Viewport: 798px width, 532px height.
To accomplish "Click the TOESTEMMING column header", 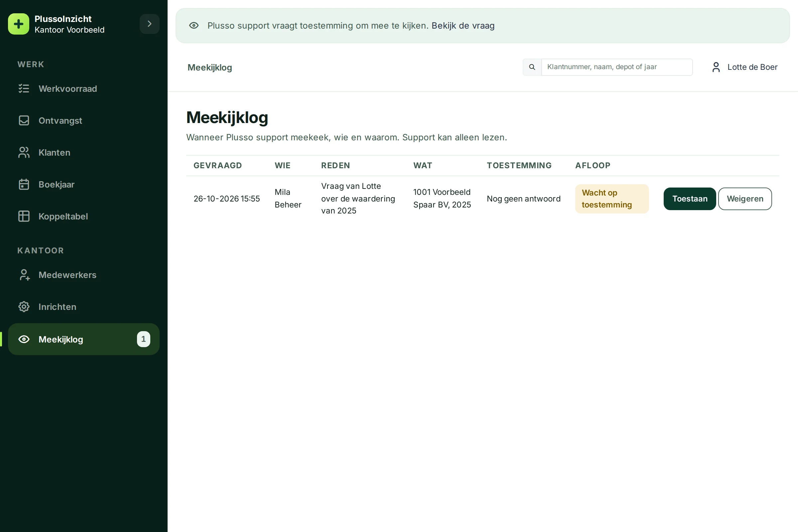I will point(519,166).
